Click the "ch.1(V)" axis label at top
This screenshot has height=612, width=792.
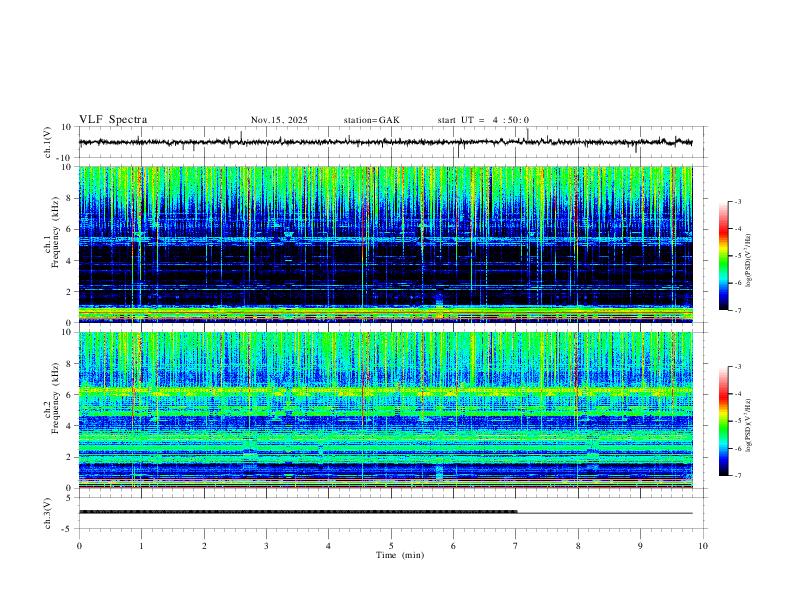[48, 142]
